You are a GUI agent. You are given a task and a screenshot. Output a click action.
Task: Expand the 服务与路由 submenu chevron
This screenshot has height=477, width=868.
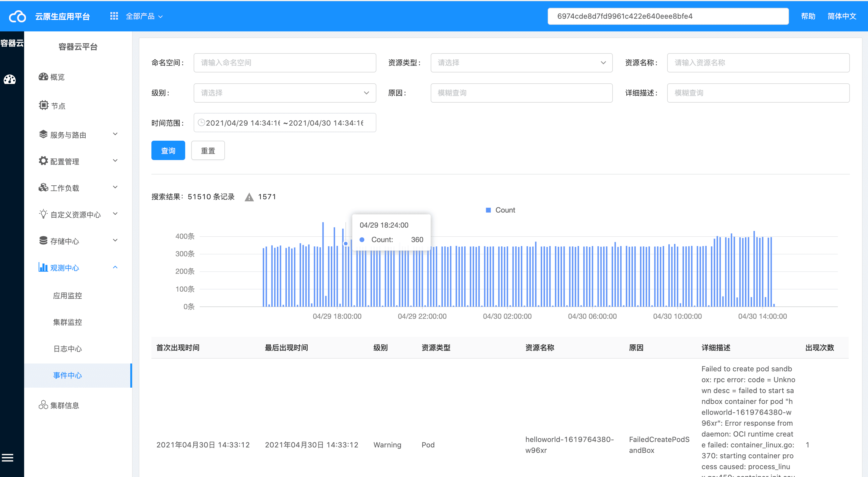point(115,134)
